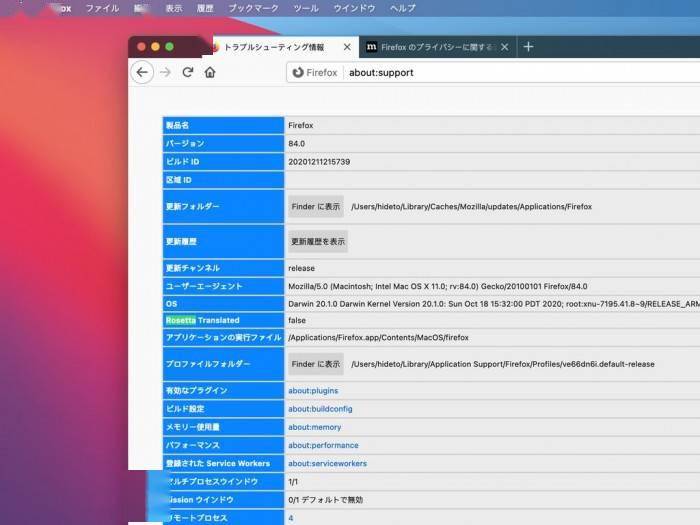Screen dimensions: 700x525
Task: Click the profile folder path text
Action: click(x=503, y=364)
